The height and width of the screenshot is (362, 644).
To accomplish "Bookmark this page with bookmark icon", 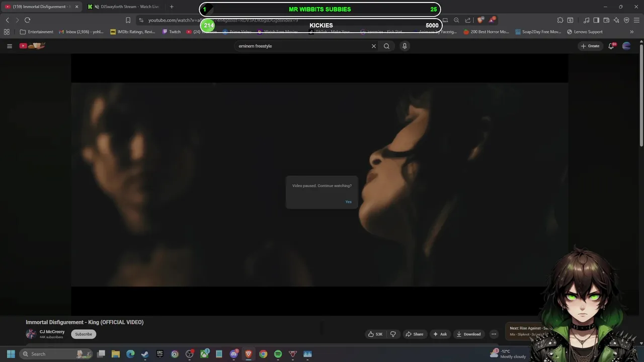I will click(128, 20).
